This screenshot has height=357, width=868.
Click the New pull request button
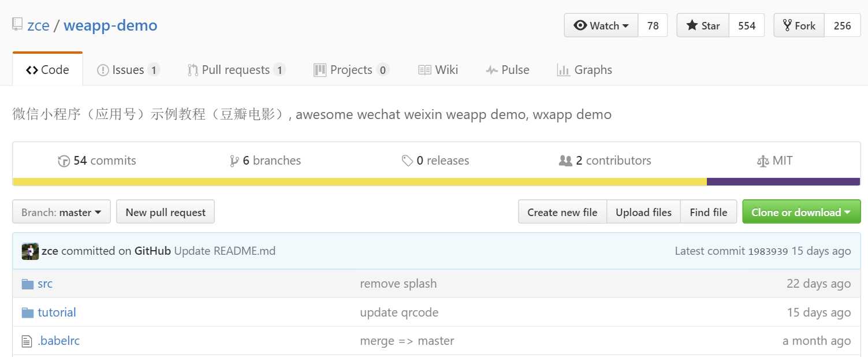click(165, 212)
